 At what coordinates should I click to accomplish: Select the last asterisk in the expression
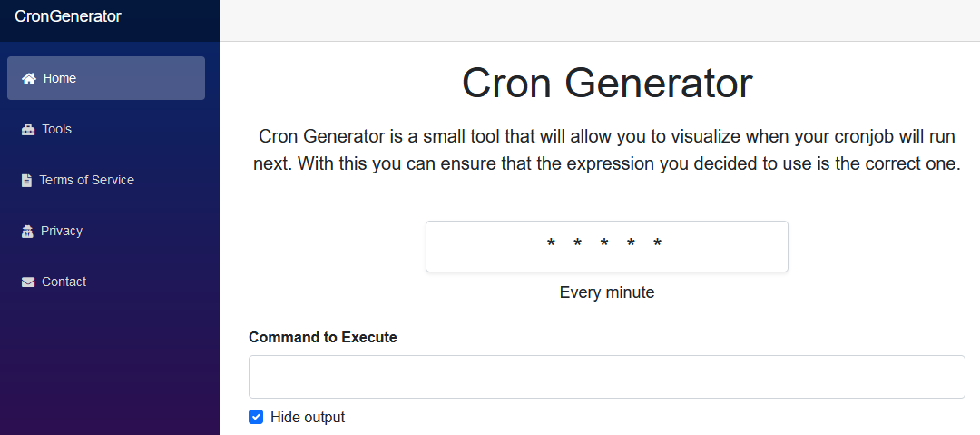pyautogui.click(x=658, y=242)
